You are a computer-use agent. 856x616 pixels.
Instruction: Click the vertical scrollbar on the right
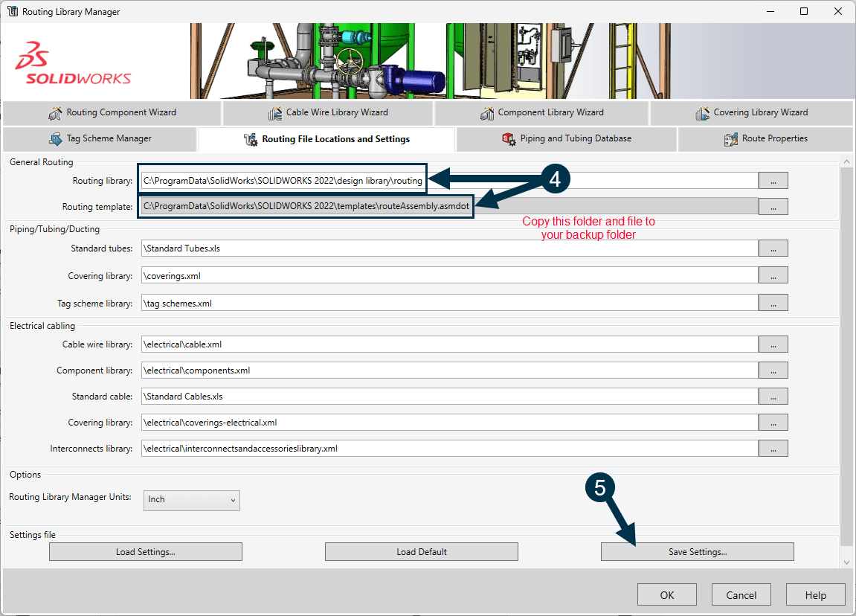[x=847, y=357]
